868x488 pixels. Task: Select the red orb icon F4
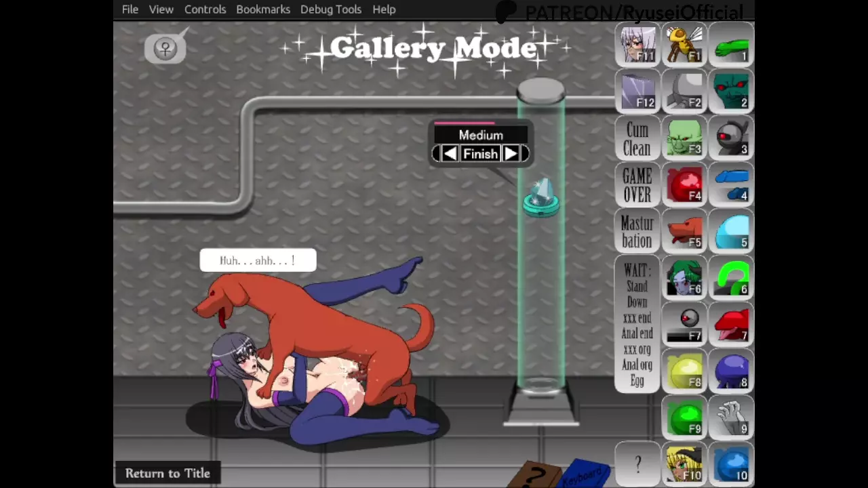(684, 185)
